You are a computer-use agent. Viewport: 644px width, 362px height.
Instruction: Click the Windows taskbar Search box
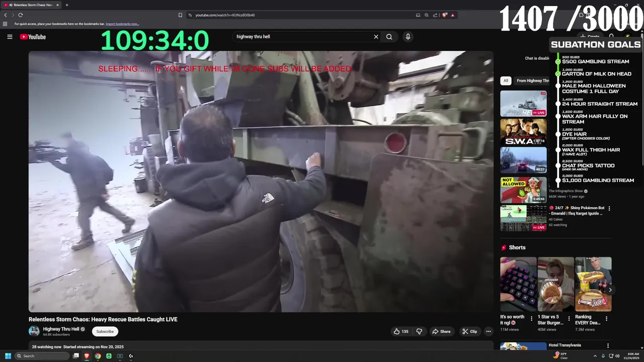click(41, 356)
